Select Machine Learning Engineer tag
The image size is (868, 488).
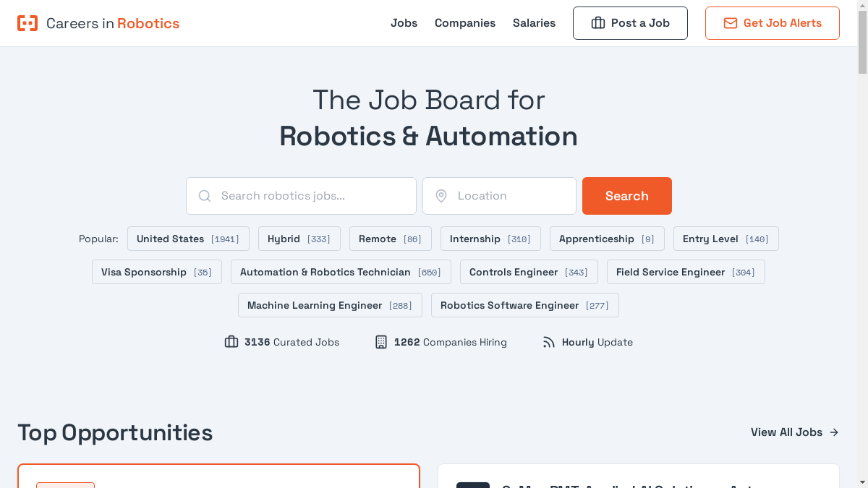(329, 305)
